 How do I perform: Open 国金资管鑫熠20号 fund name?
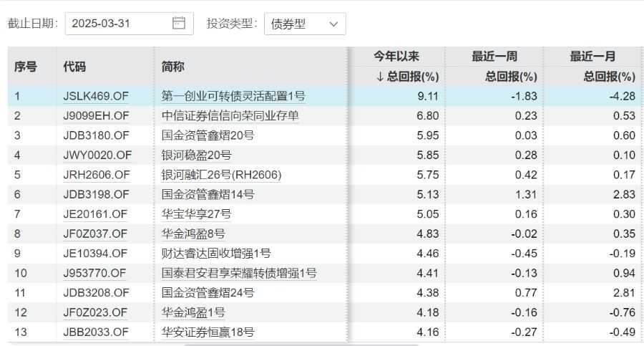208,135
